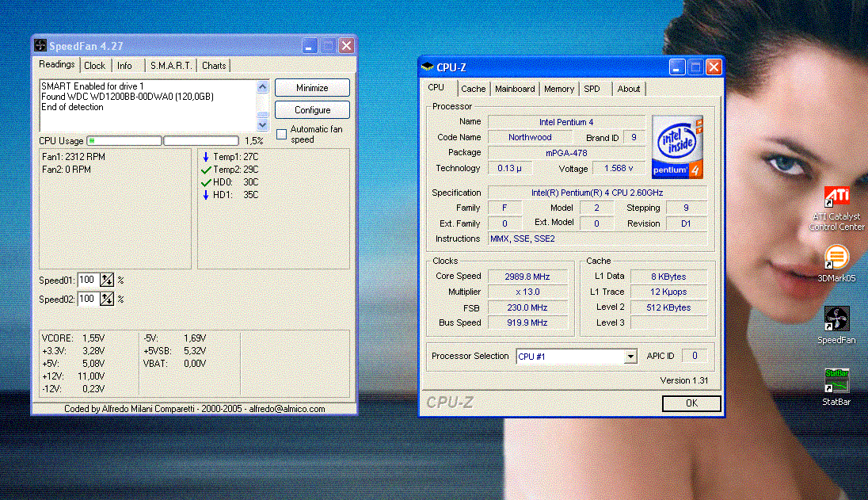Open the Charts tab in SpeedFan
This screenshot has height=500, width=868.
click(x=214, y=65)
